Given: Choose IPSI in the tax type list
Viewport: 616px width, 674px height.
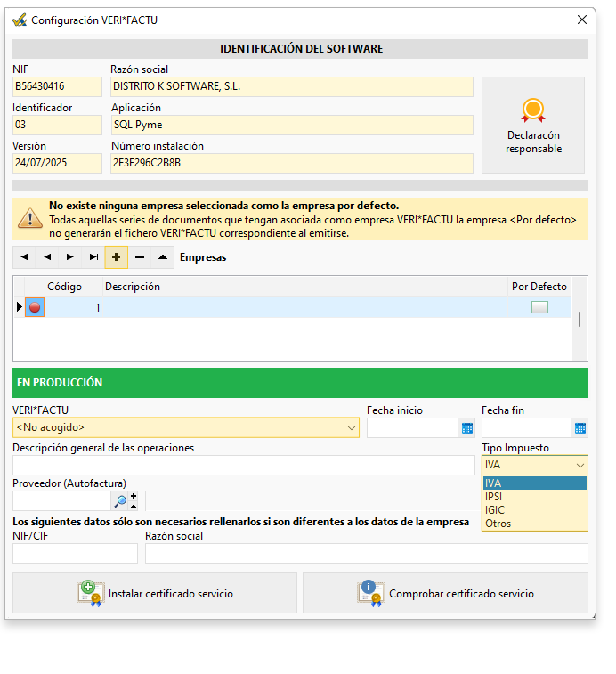Looking at the screenshot, I should point(494,497).
